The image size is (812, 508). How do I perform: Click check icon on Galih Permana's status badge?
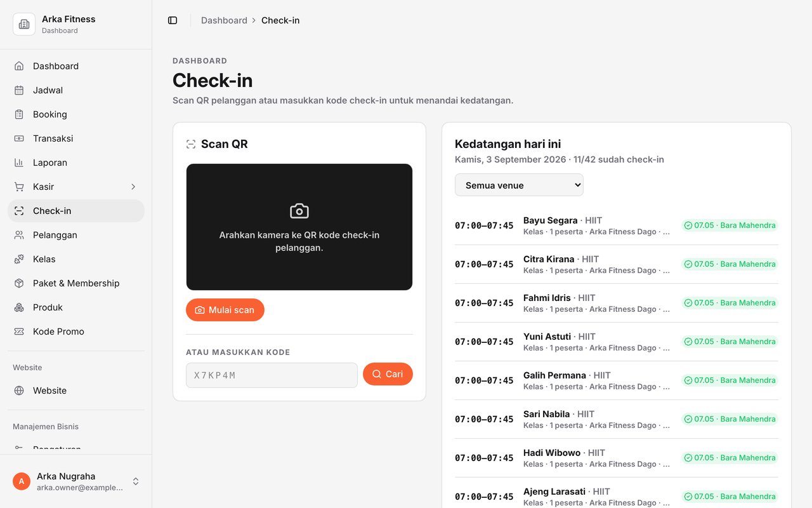[x=688, y=380]
